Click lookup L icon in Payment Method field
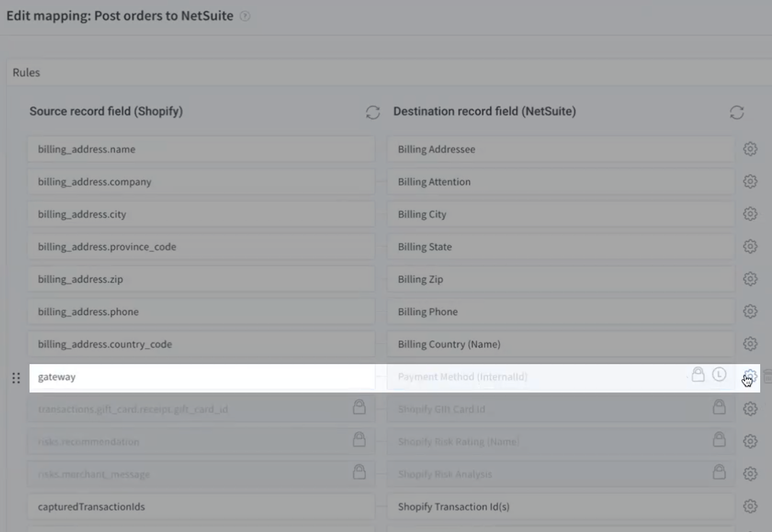Viewport: 772px width, 532px height. click(x=719, y=374)
